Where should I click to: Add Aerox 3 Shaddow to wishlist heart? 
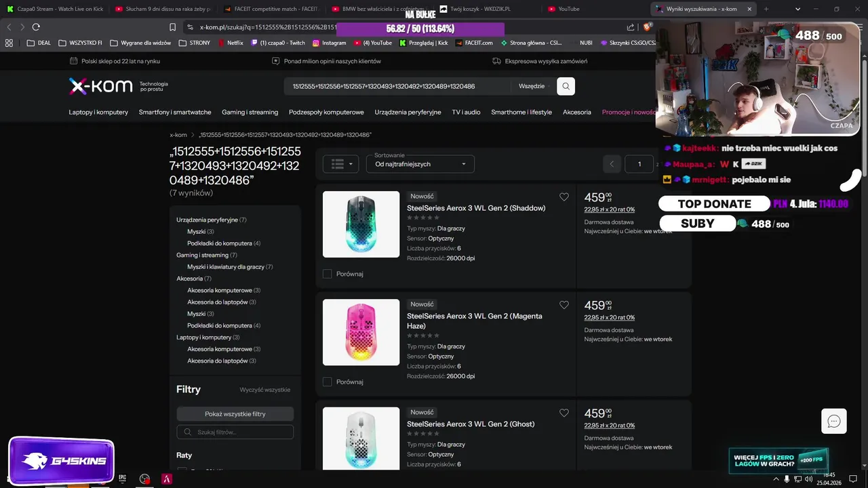[x=564, y=197]
